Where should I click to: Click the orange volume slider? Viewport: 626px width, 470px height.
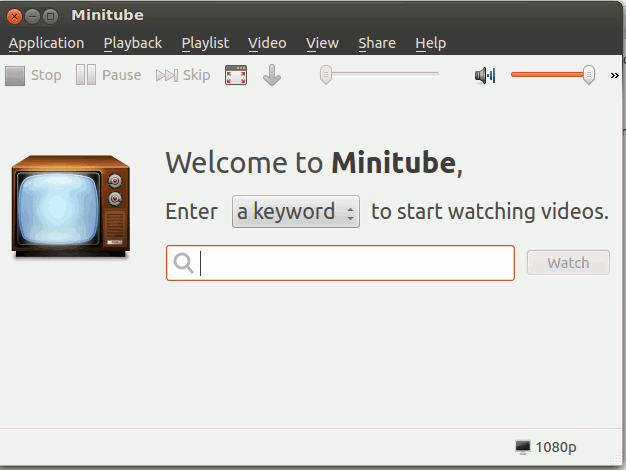click(553, 75)
